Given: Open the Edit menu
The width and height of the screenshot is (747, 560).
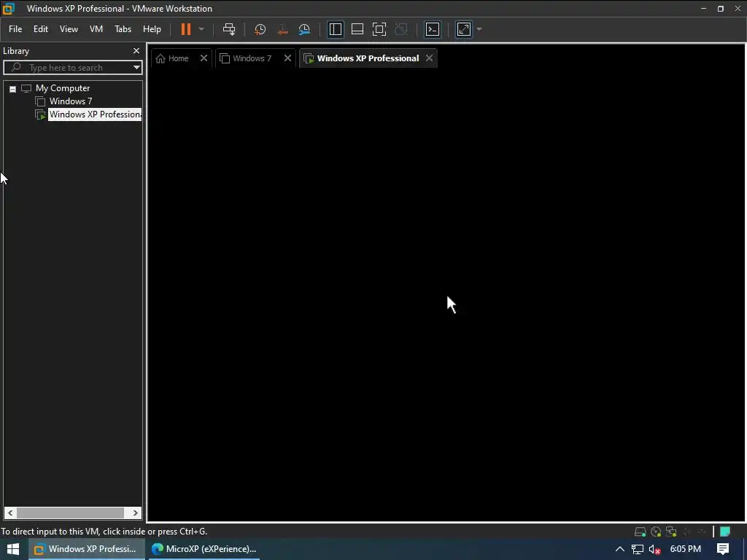Looking at the screenshot, I should coord(41,29).
